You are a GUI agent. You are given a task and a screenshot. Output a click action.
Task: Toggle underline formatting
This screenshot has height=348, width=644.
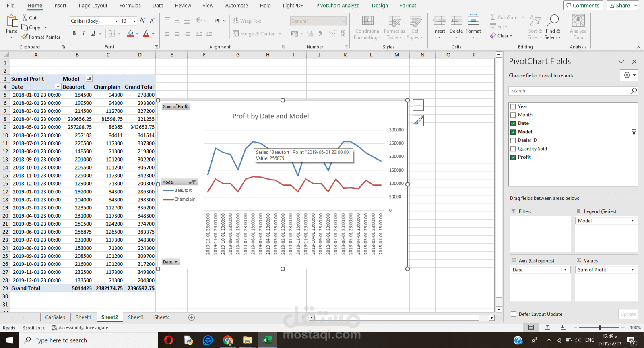pyautogui.click(x=93, y=33)
